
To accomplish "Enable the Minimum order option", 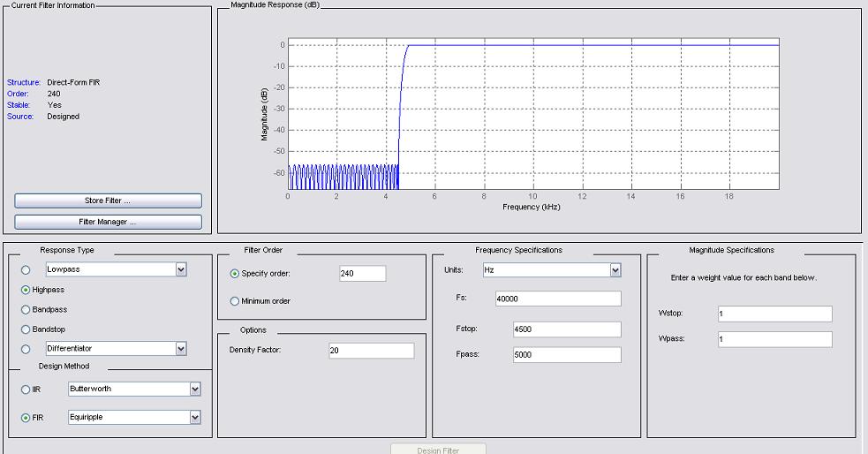I will (x=235, y=301).
